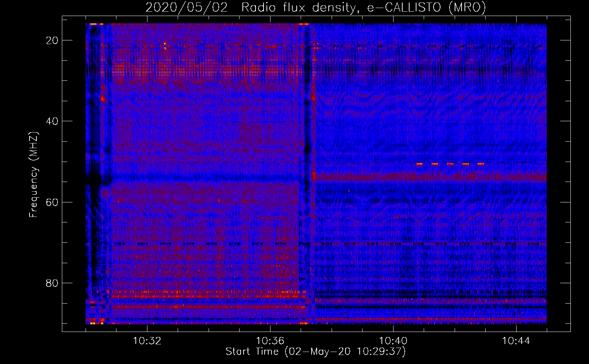Click the 20 MHz frequency tick label
This screenshot has height=364, width=589.
52,40
